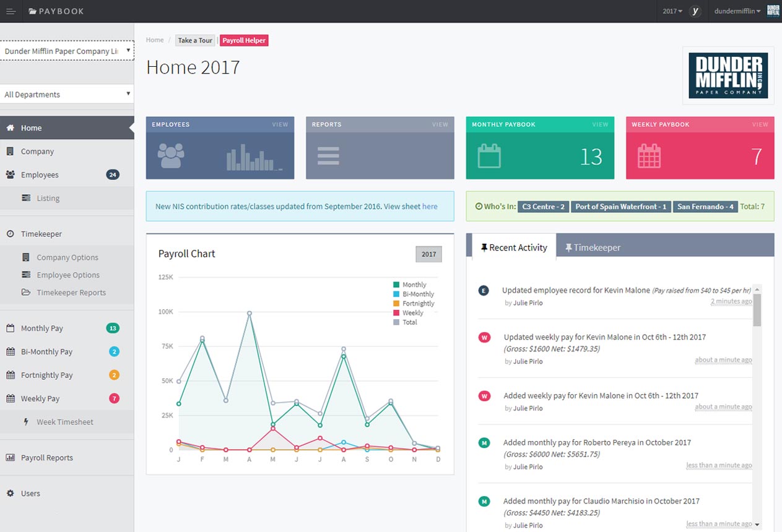The height and width of the screenshot is (532, 782).
Task: Open the Payroll Helper button
Action: click(244, 41)
